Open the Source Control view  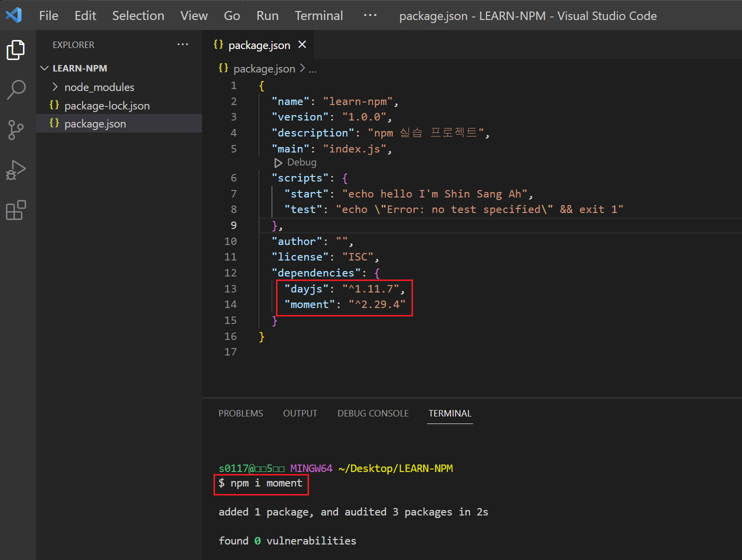(16, 130)
